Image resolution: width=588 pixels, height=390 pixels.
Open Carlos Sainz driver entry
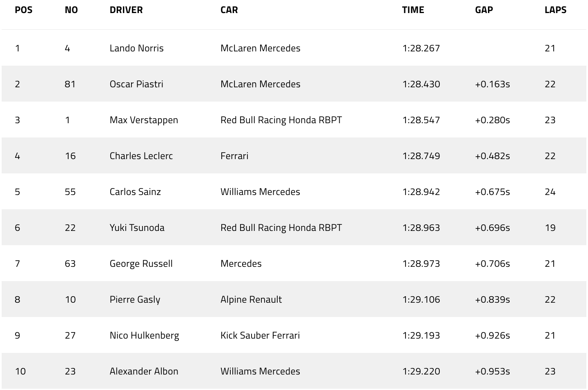(x=135, y=192)
